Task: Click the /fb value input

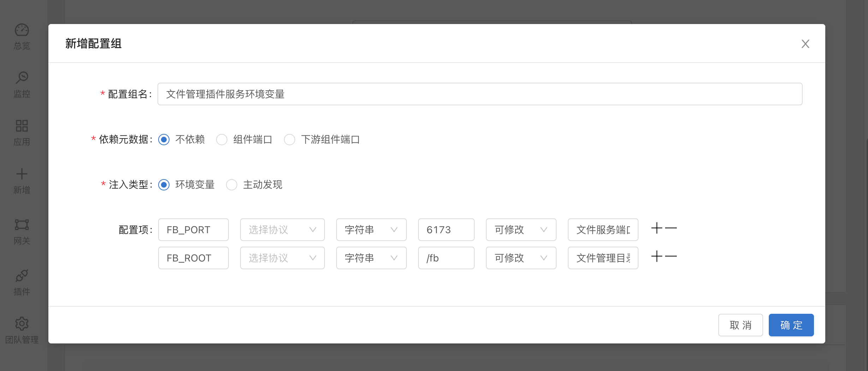Action: pos(446,258)
